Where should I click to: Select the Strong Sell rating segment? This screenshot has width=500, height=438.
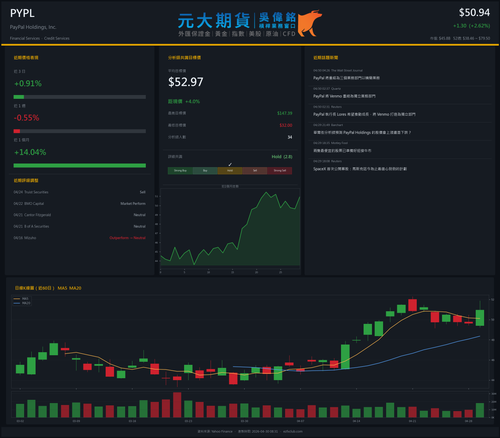click(x=280, y=171)
